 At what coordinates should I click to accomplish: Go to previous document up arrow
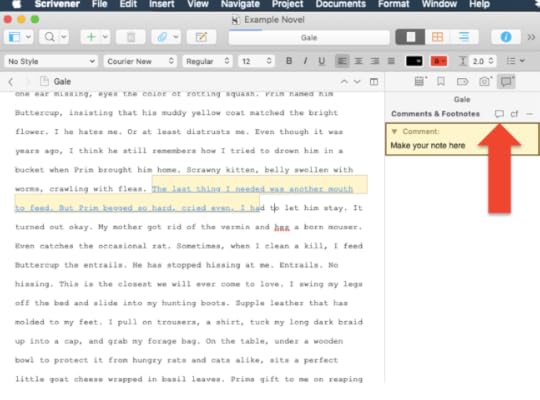tap(344, 82)
